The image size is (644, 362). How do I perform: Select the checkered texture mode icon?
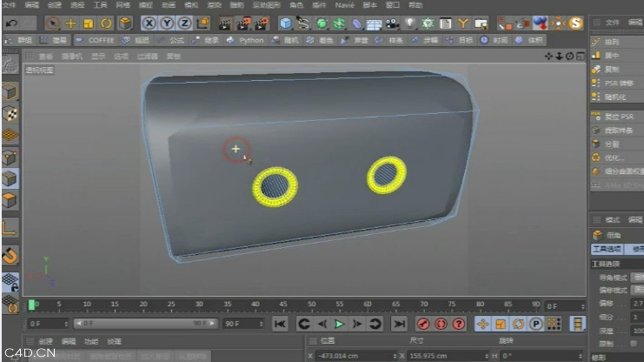point(10,114)
